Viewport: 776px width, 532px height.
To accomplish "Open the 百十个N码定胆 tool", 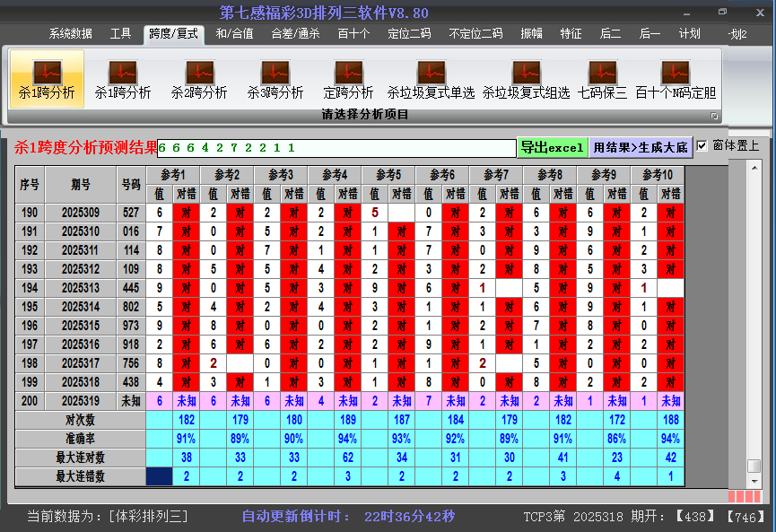I will (x=676, y=79).
